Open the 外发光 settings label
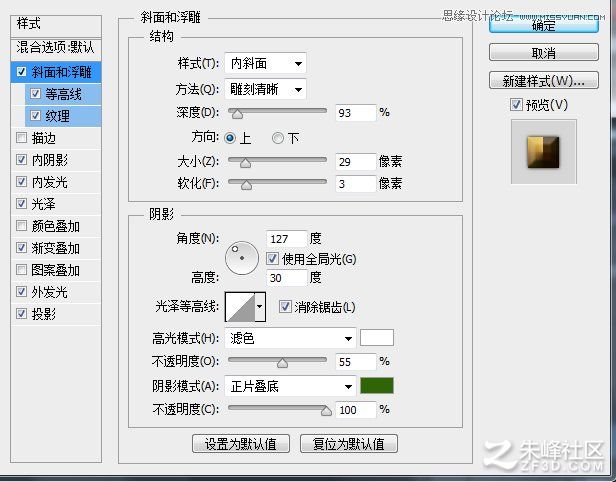 (x=50, y=292)
